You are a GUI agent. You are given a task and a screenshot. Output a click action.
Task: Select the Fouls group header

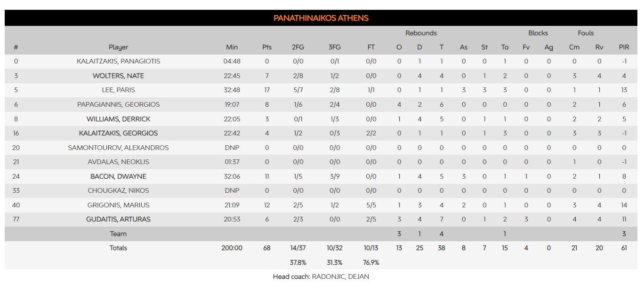coord(586,33)
